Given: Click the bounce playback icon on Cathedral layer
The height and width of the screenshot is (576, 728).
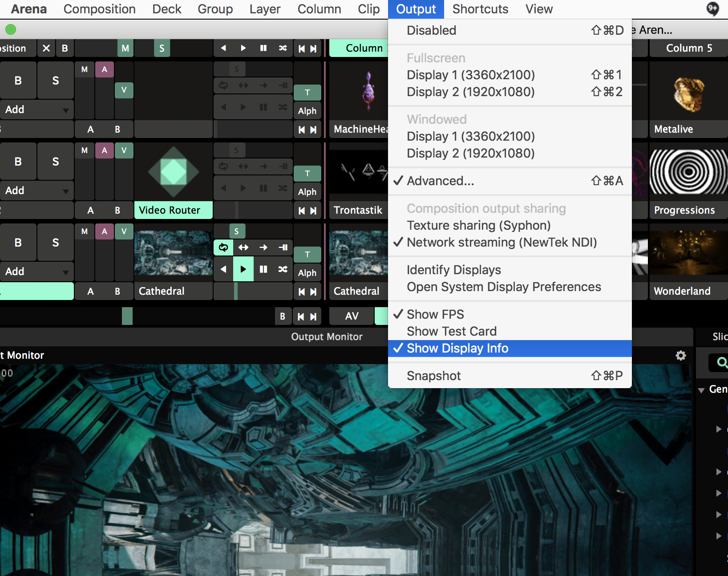Looking at the screenshot, I should pyautogui.click(x=243, y=247).
